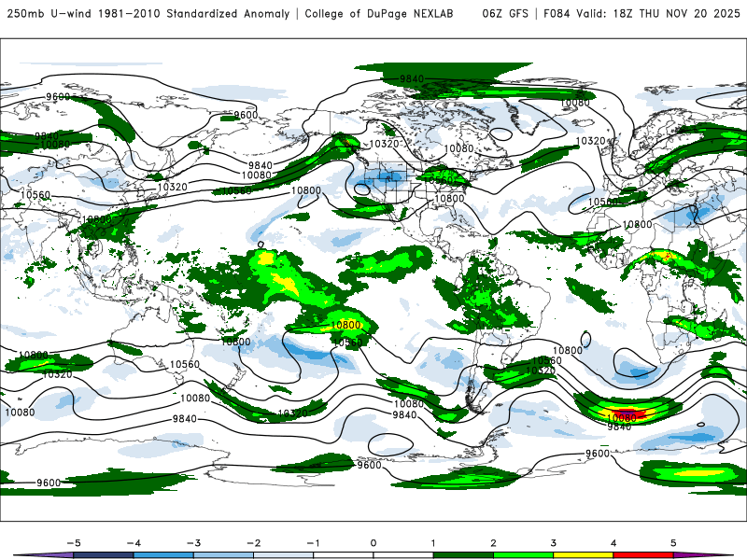Click the "5" colorbar tick label
Image resolution: width=747 pixels, height=560 pixels.
pos(673,543)
